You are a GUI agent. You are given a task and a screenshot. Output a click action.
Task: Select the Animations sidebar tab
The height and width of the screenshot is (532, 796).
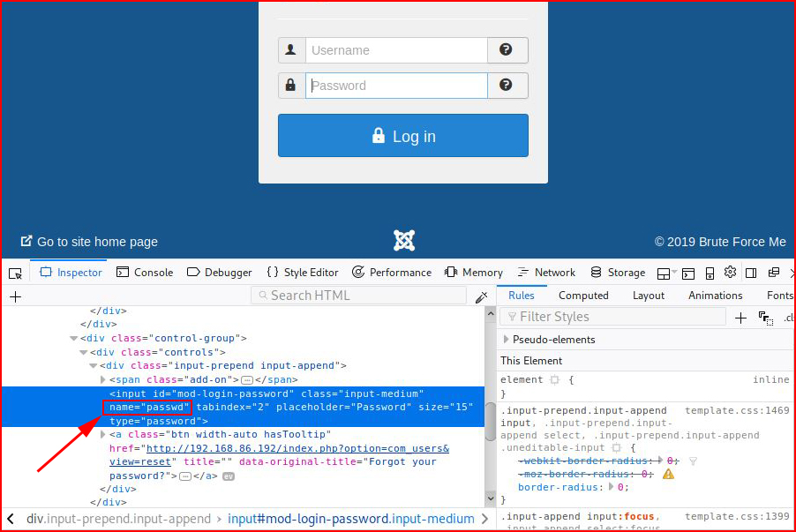pos(716,296)
